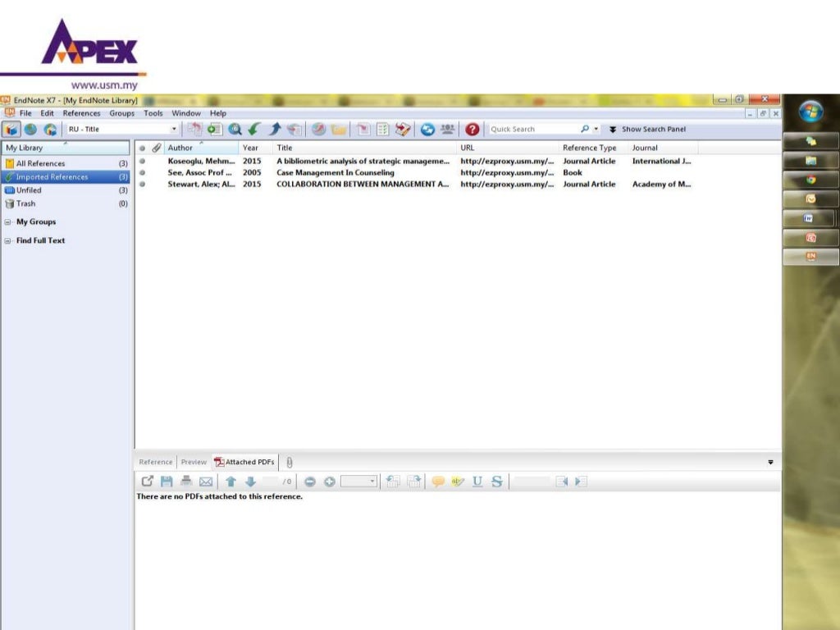Open the Groups menu

click(x=121, y=113)
